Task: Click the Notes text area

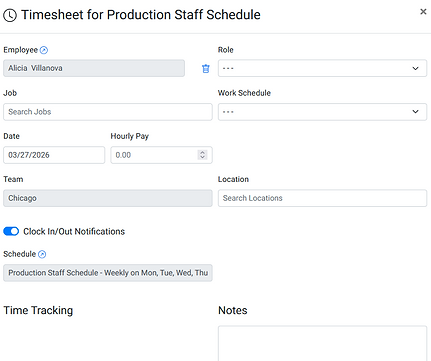Action: [322, 343]
